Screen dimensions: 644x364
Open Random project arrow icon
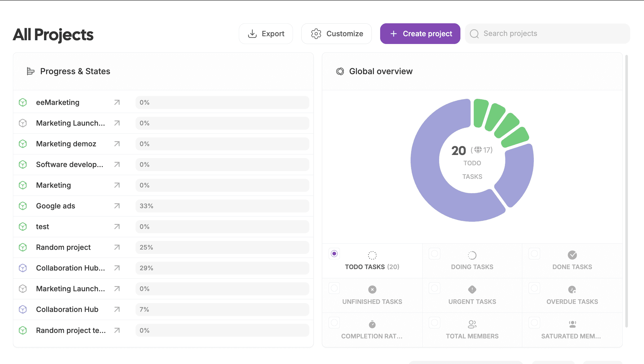click(x=117, y=247)
